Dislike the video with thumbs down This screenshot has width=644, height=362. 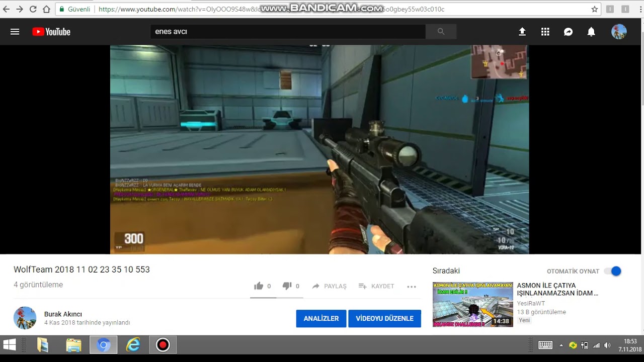pyautogui.click(x=287, y=286)
